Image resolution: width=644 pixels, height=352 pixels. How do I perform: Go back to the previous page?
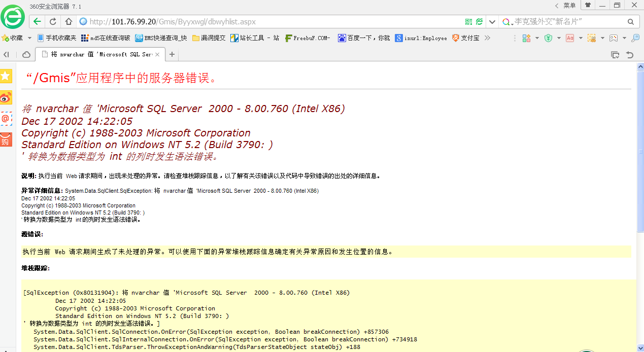click(x=37, y=22)
